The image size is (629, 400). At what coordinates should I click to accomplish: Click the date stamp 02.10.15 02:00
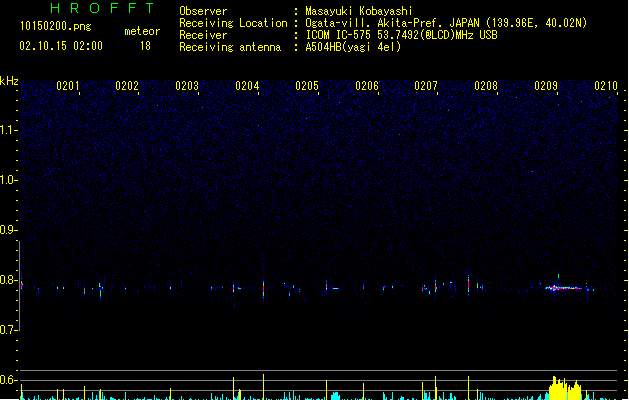click(61, 46)
